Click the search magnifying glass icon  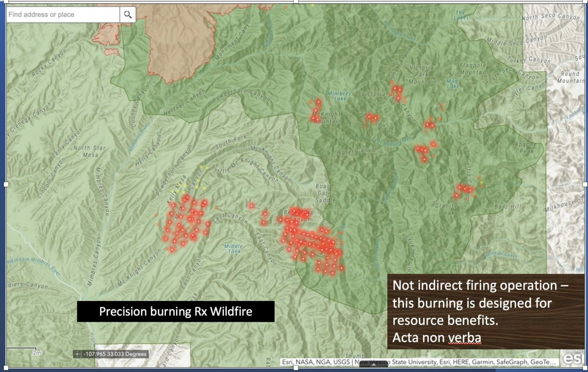point(128,15)
